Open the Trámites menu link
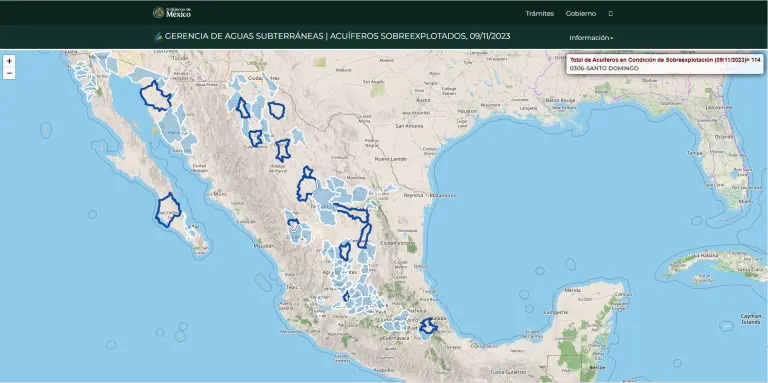 click(540, 14)
